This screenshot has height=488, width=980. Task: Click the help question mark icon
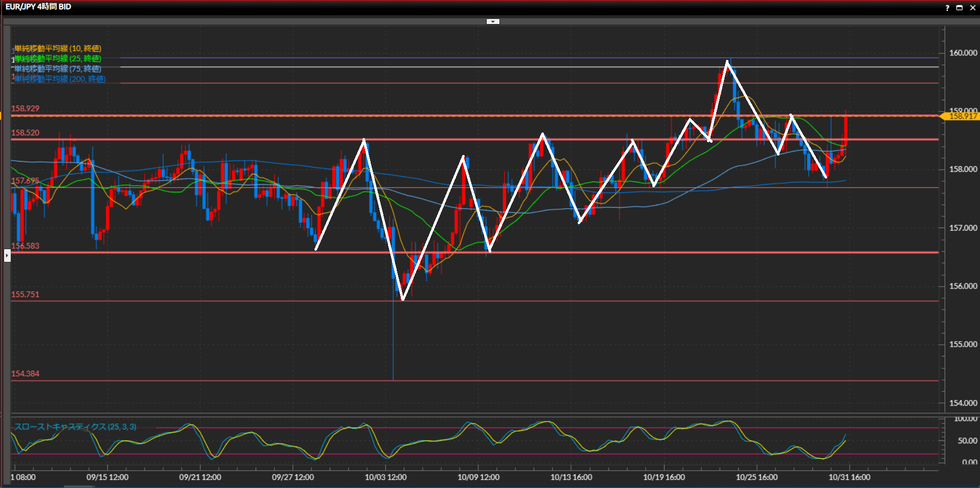pos(947,8)
